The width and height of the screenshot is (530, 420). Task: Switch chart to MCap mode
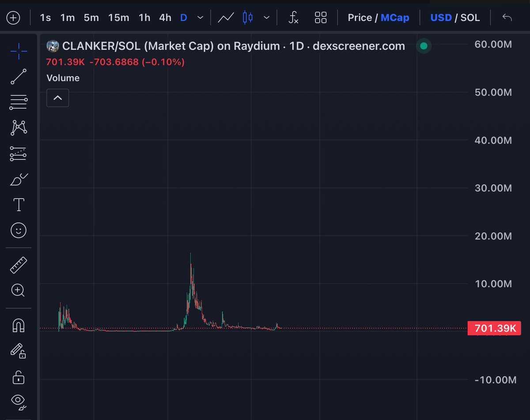pyautogui.click(x=395, y=18)
